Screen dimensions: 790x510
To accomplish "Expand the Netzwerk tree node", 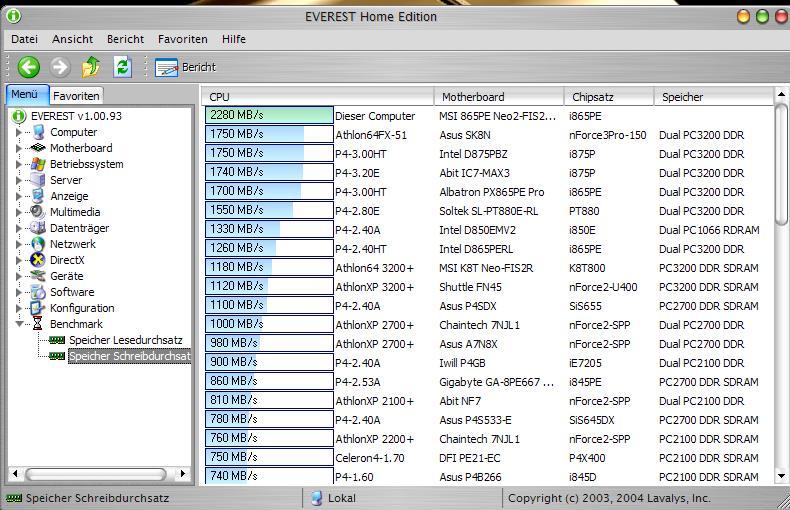I will pos(19,244).
